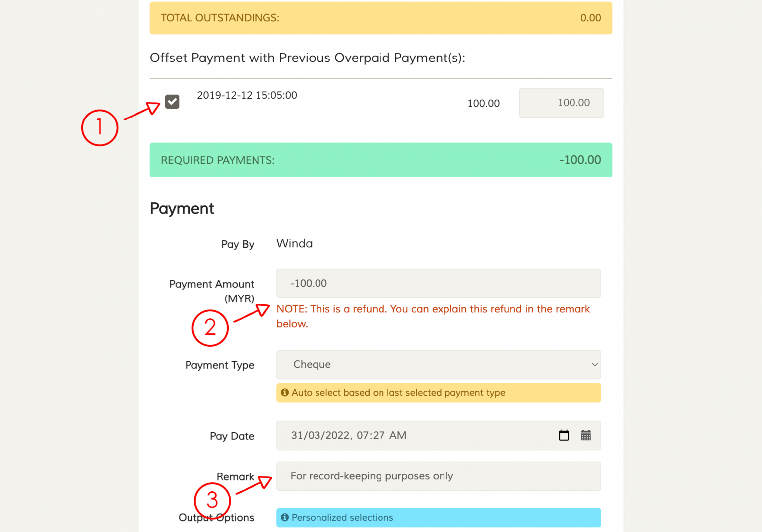Click the Payment Amount field showing -100.00
The image size is (762, 532).
pos(439,283)
